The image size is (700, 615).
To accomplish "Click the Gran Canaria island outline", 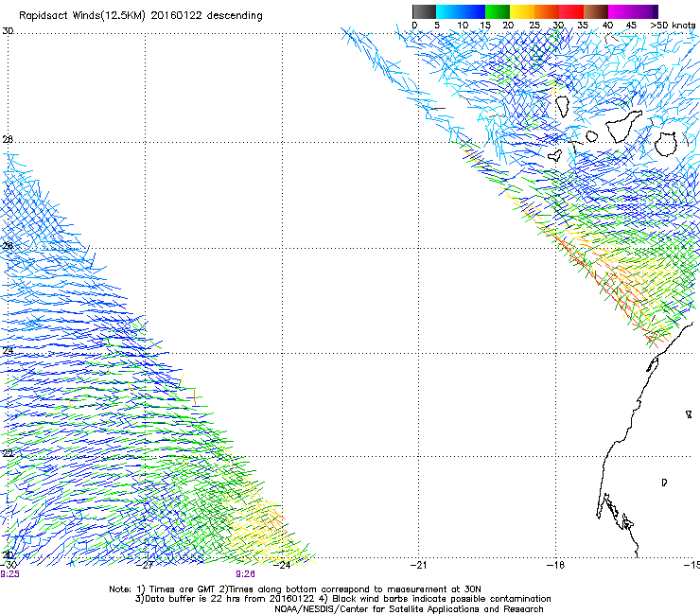I will [x=666, y=144].
